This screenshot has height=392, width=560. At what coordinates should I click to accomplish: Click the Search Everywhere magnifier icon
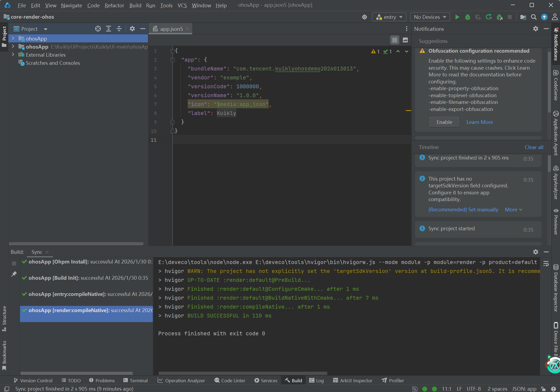click(x=534, y=17)
